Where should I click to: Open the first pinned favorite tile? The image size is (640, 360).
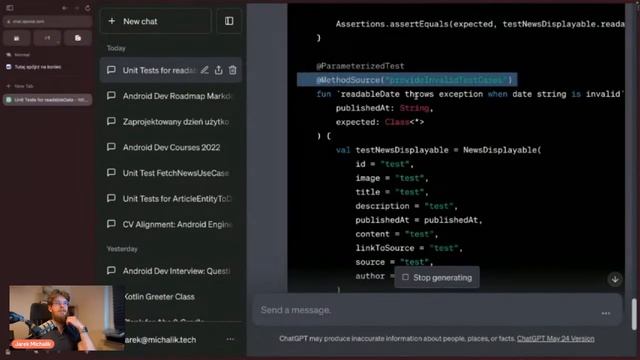point(17,38)
